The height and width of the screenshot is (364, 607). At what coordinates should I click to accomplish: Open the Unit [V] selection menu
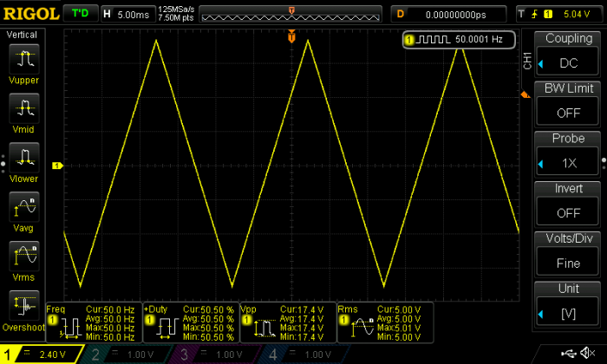568,313
